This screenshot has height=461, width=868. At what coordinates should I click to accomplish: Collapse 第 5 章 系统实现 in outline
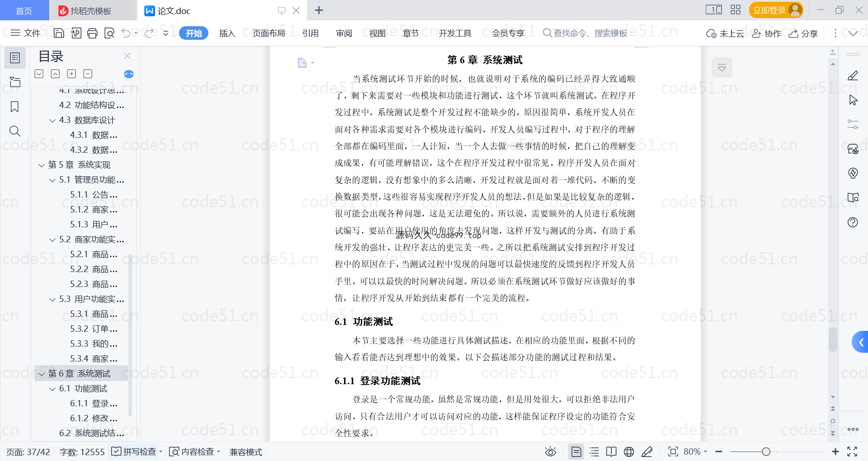click(x=42, y=165)
